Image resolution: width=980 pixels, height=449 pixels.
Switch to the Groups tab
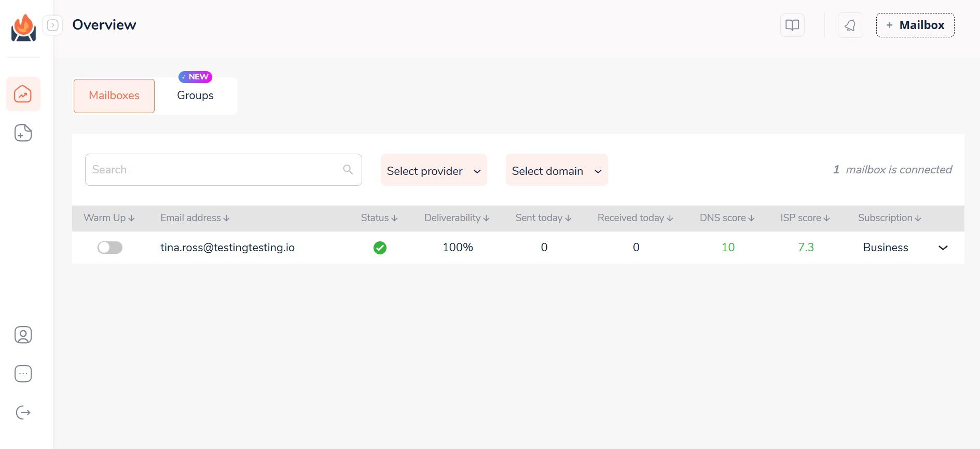196,96
